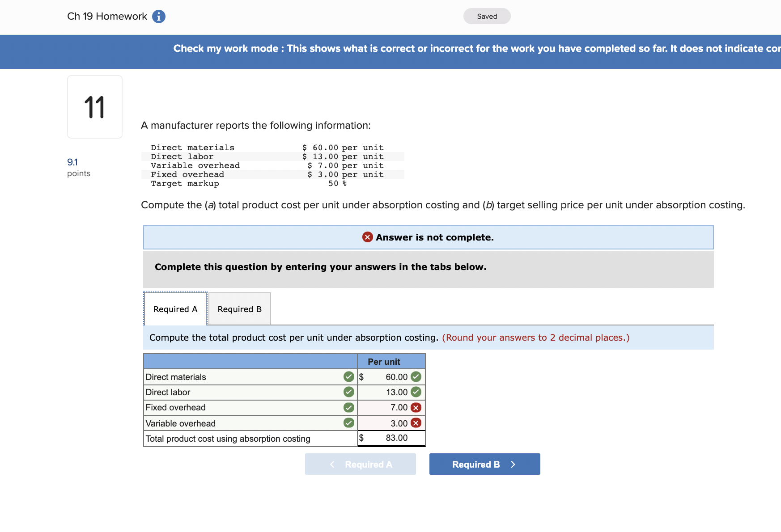Click the Fixed overhead amount field to edit

(x=389, y=407)
